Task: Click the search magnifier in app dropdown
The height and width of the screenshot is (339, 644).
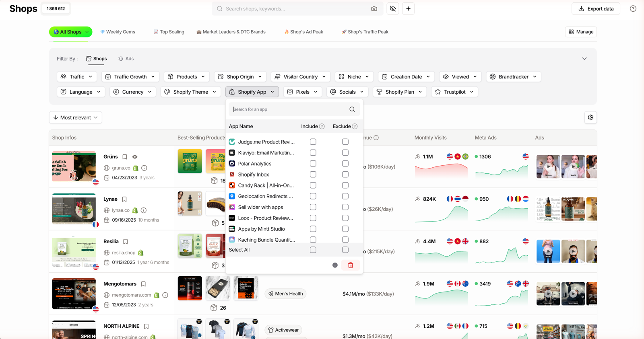Action: pyautogui.click(x=352, y=109)
